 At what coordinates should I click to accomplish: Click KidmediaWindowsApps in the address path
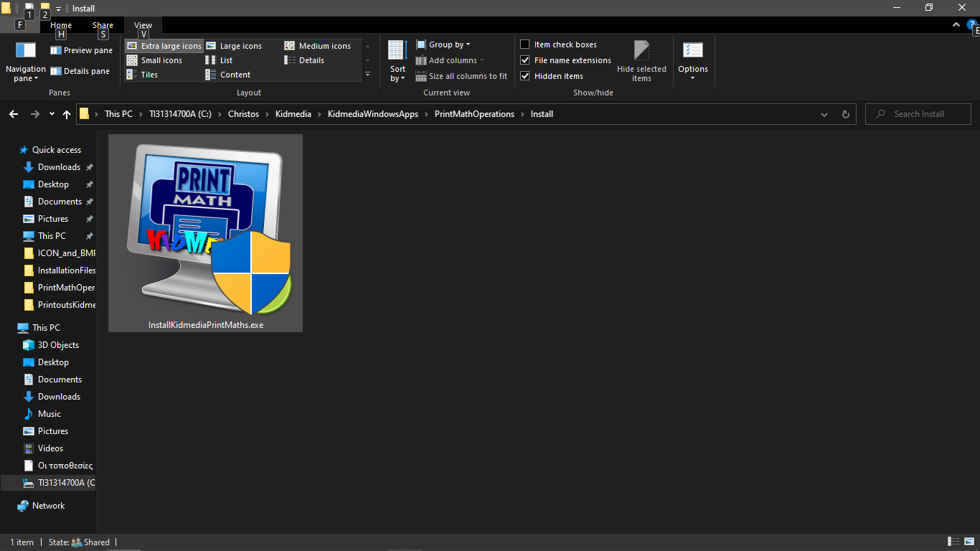click(x=373, y=114)
